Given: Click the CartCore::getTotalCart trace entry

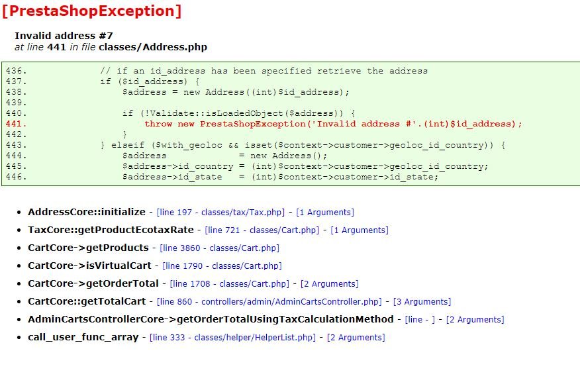Looking at the screenshot, I should click(x=87, y=301).
